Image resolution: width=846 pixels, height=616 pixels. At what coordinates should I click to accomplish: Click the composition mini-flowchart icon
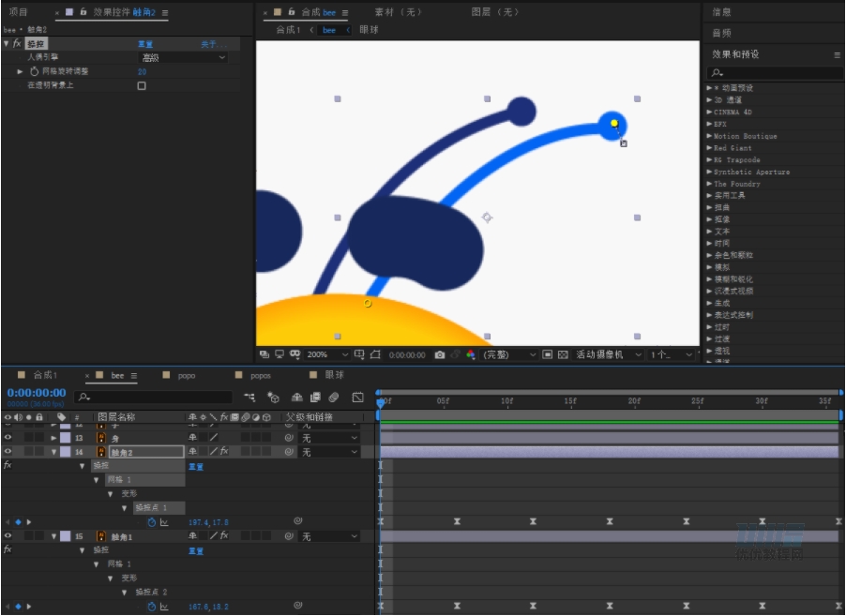[249, 398]
